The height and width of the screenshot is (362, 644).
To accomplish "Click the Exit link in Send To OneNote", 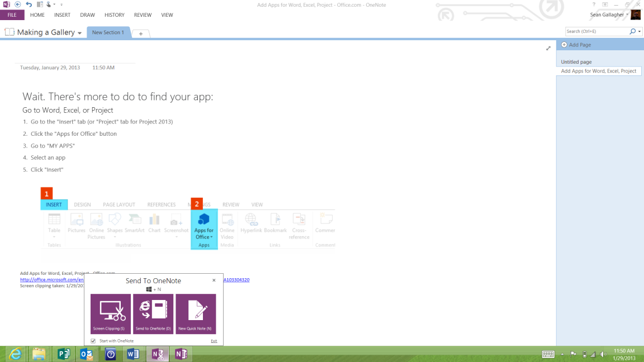I will click(x=214, y=340).
